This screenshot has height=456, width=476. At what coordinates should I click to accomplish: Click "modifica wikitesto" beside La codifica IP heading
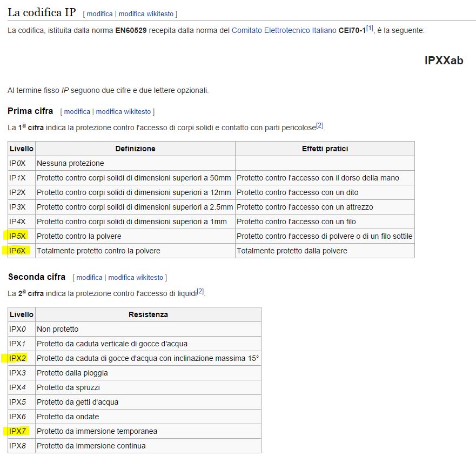pyautogui.click(x=146, y=14)
